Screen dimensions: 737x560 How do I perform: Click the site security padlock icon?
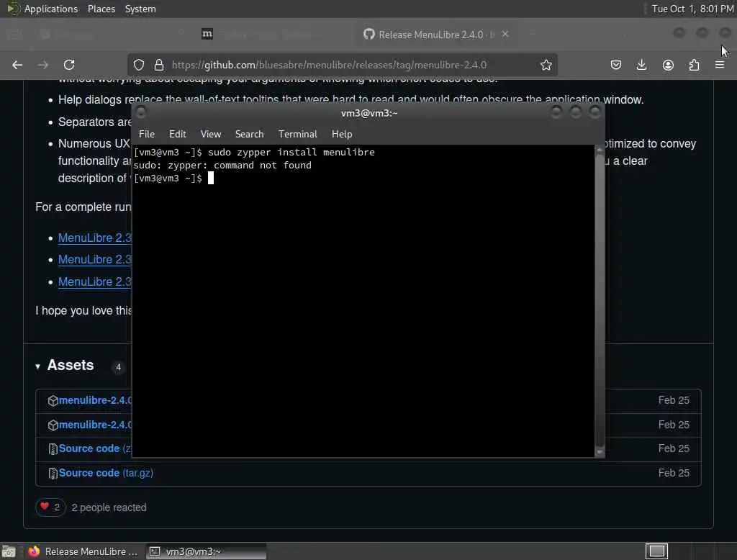[159, 65]
